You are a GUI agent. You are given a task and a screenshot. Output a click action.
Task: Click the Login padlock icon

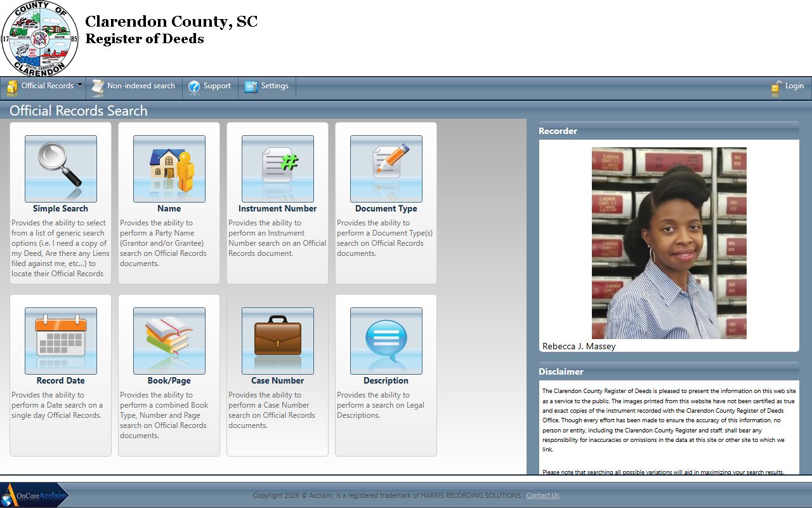pyautogui.click(x=776, y=88)
